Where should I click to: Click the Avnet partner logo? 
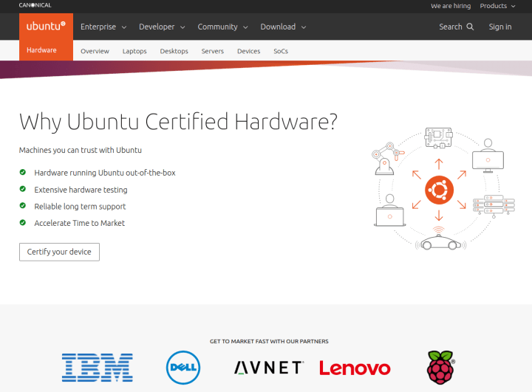pos(269,368)
